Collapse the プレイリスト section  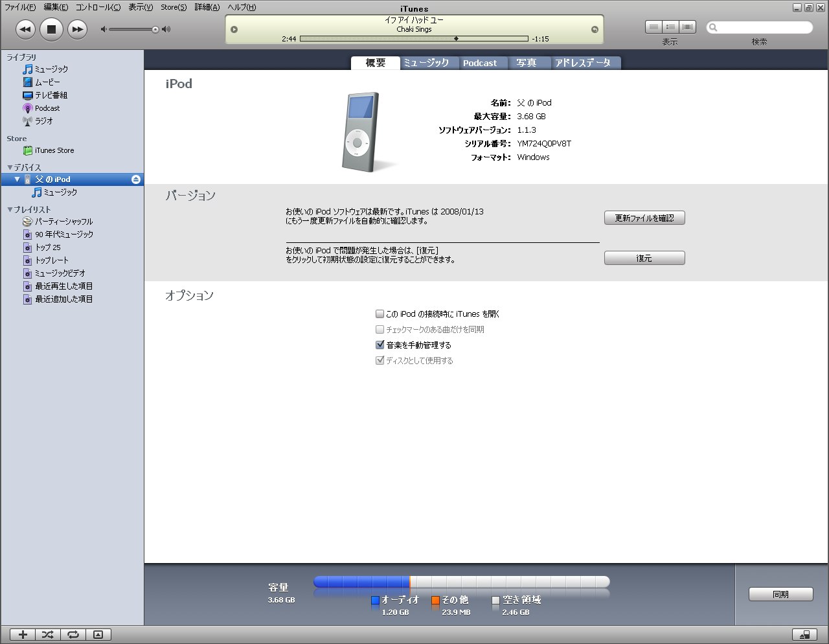(10, 209)
